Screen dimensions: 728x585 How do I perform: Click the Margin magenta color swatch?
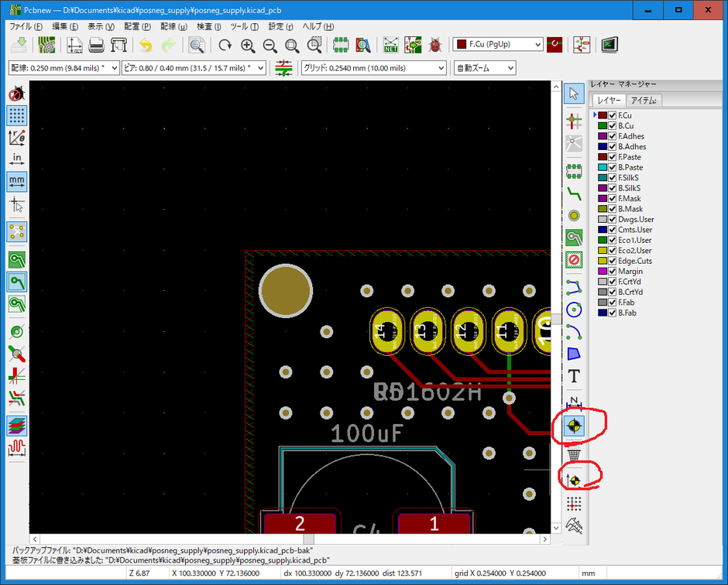(x=603, y=272)
